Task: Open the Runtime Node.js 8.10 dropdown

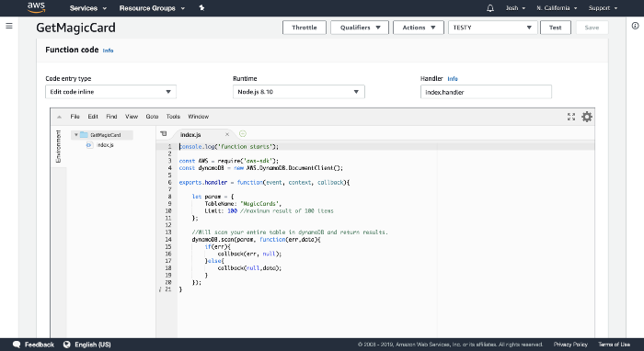Action: [x=299, y=92]
